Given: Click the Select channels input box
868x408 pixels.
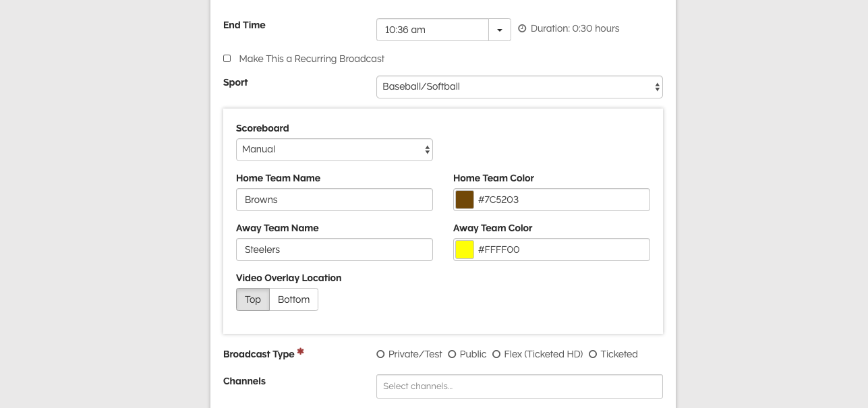Looking at the screenshot, I should [x=519, y=386].
